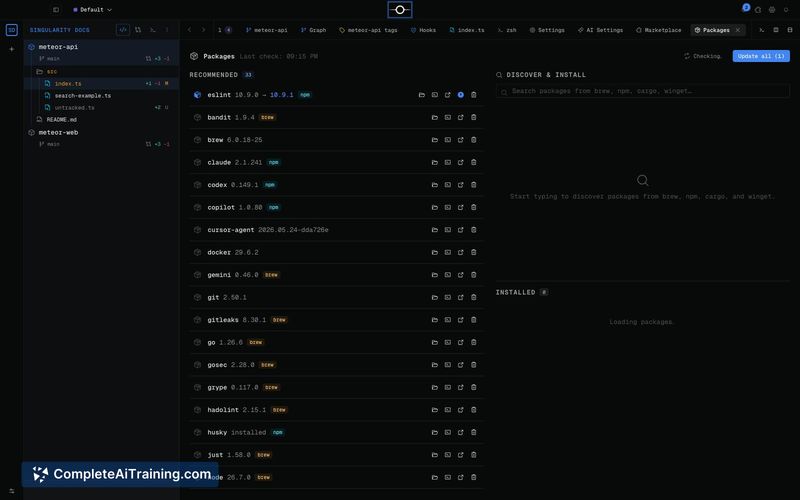Open external link for gitleaks
The image size is (800, 500).
click(461, 320)
